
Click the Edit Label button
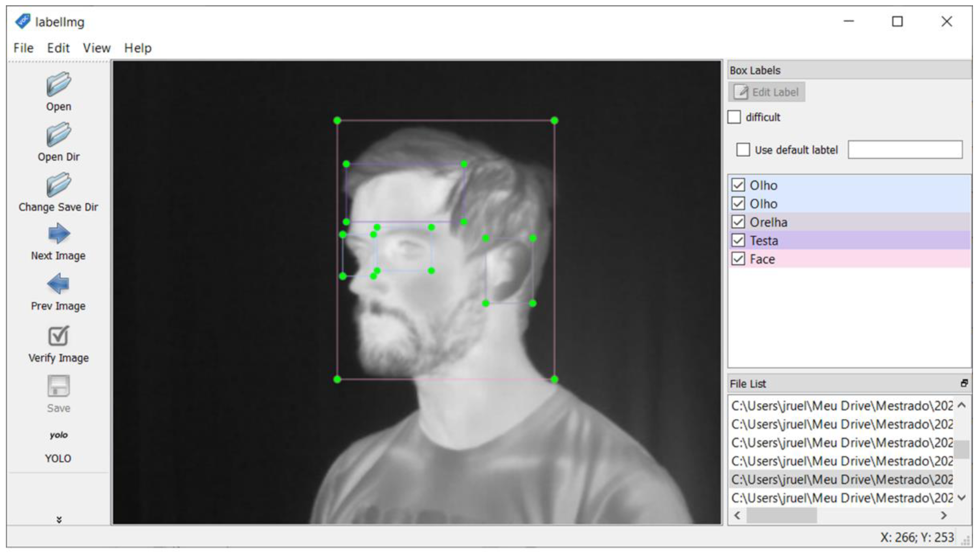[766, 92]
